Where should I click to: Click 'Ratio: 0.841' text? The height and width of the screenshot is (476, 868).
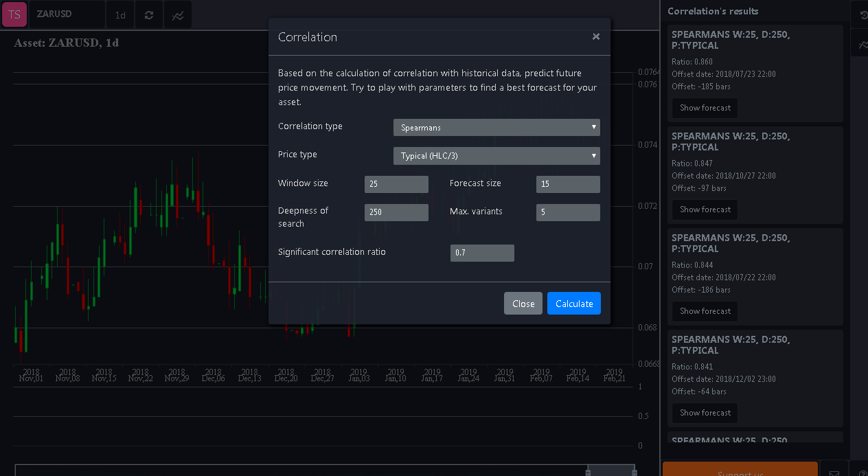coord(692,367)
